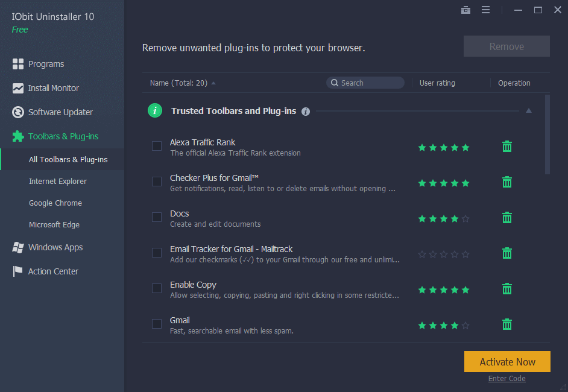Image resolution: width=568 pixels, height=392 pixels.
Task: Check the Checker Plus for Gmail checkbox
Action: tap(157, 181)
